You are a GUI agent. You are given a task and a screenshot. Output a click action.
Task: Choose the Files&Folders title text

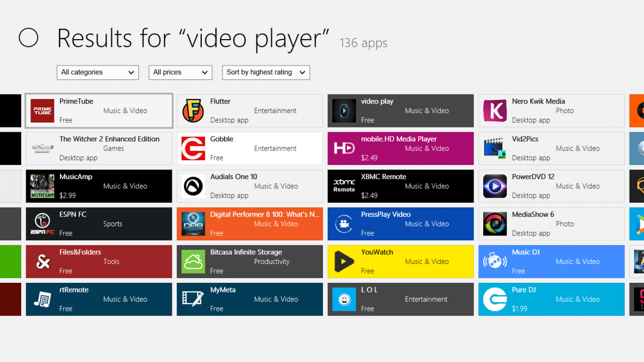click(80, 252)
